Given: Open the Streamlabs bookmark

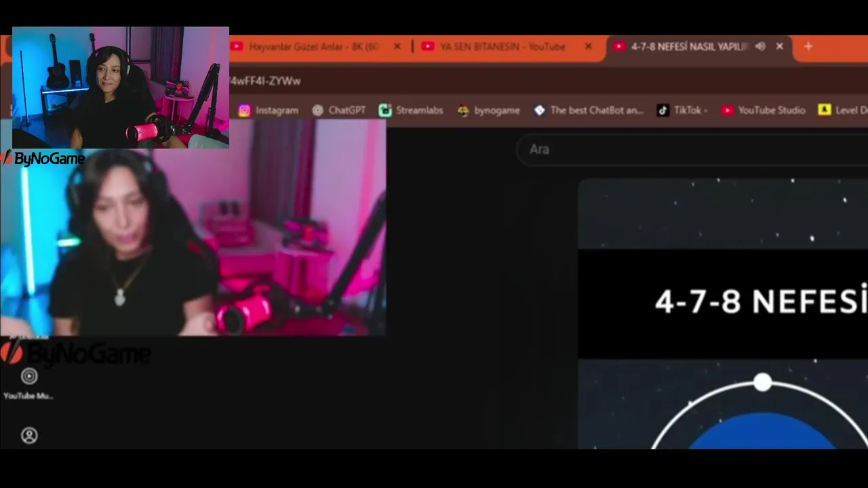Looking at the screenshot, I should [x=411, y=110].
